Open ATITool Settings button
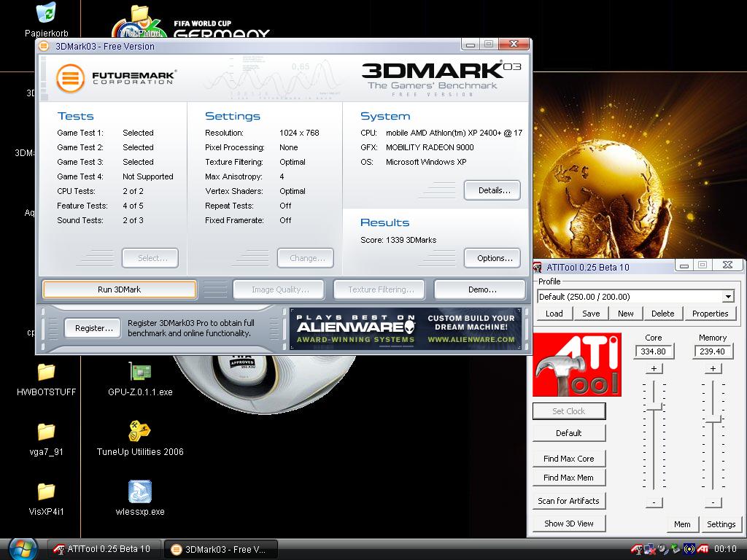747x560 pixels. pos(721,524)
